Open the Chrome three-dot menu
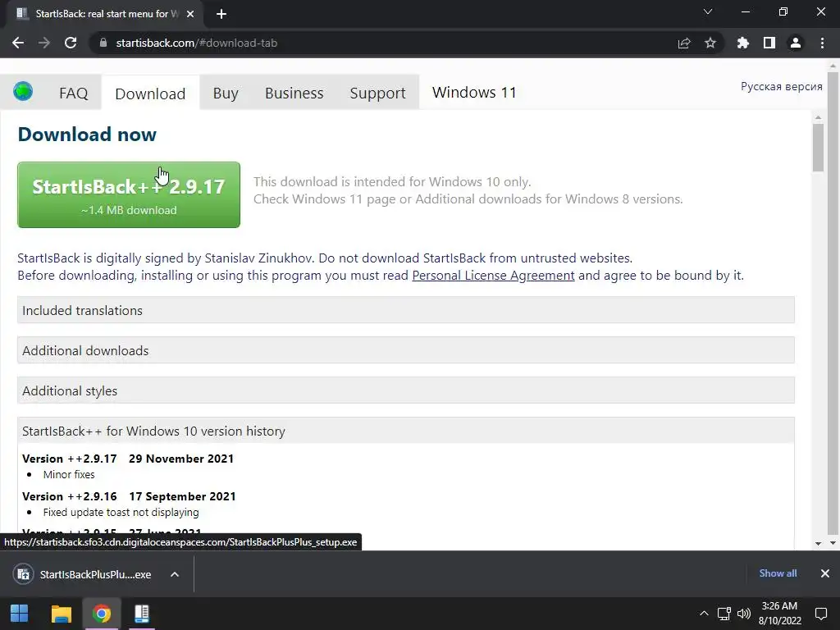840x630 pixels. point(822,43)
